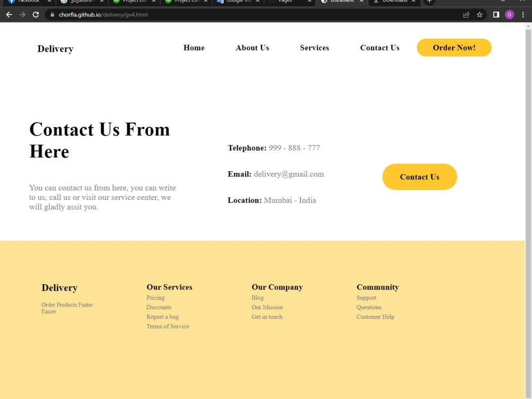Click the share page icon
The width and height of the screenshot is (532, 399).
[x=465, y=14]
